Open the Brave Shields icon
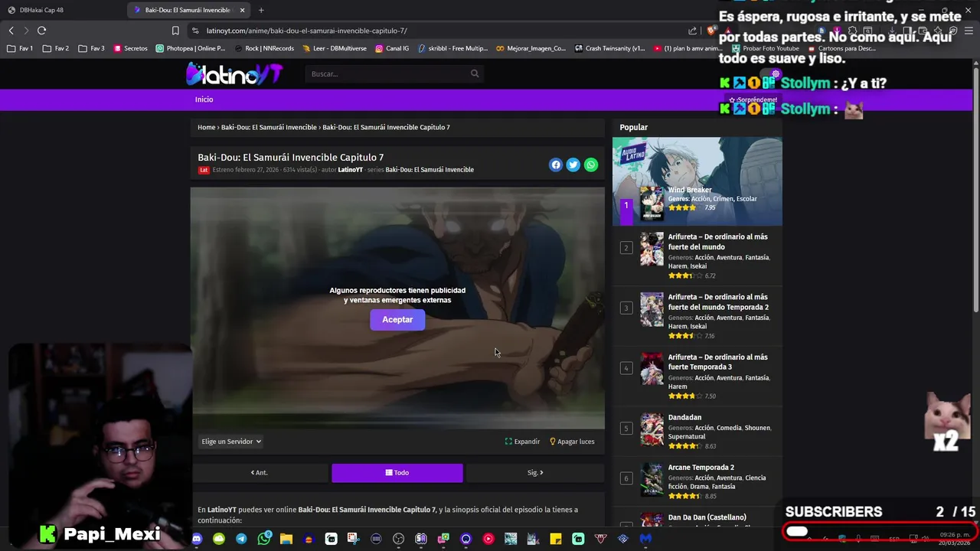 [x=711, y=31]
